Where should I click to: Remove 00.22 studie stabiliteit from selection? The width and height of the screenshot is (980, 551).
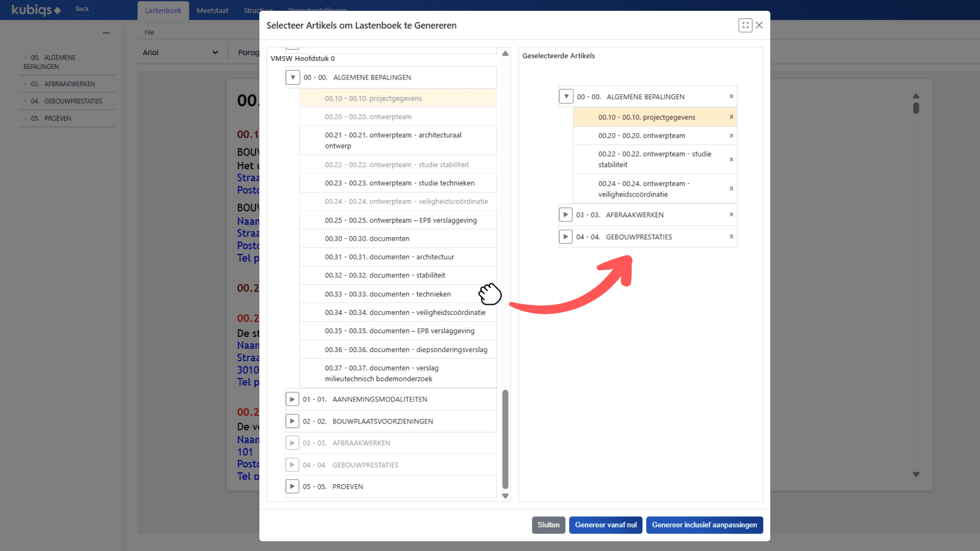click(x=731, y=159)
